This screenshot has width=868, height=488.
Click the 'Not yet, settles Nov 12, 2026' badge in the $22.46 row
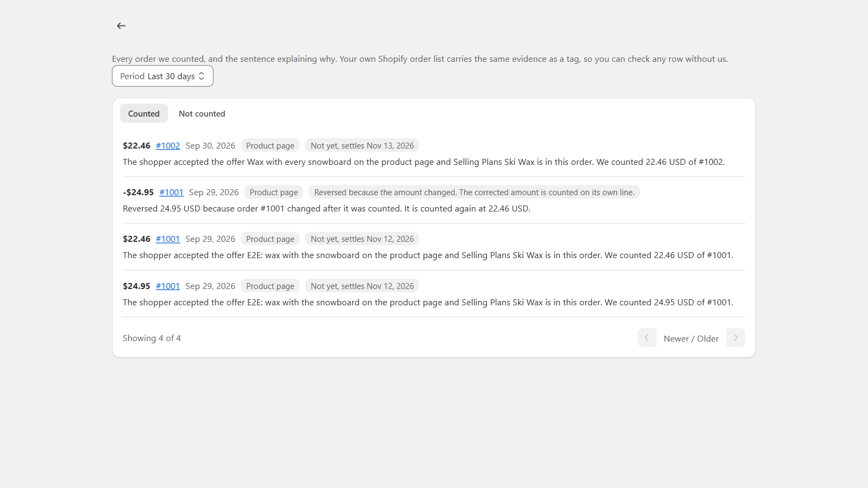pyautogui.click(x=362, y=239)
